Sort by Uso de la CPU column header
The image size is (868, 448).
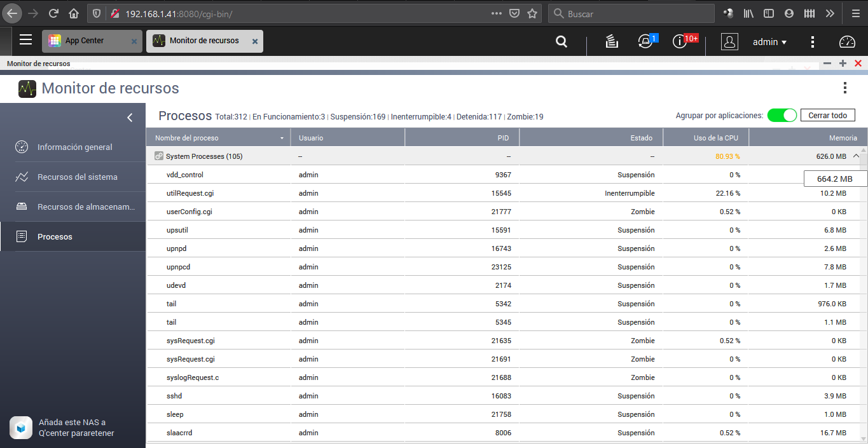(705, 138)
